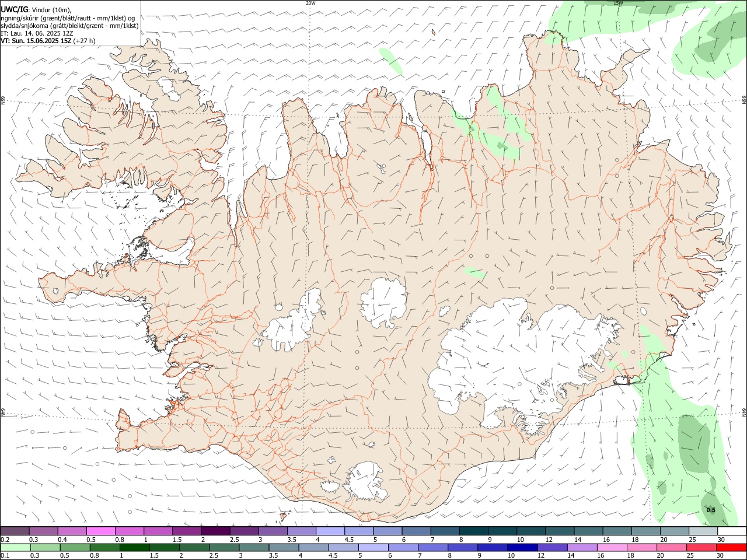
Task: Click the '15W' longitude label
Action: [618, 3]
